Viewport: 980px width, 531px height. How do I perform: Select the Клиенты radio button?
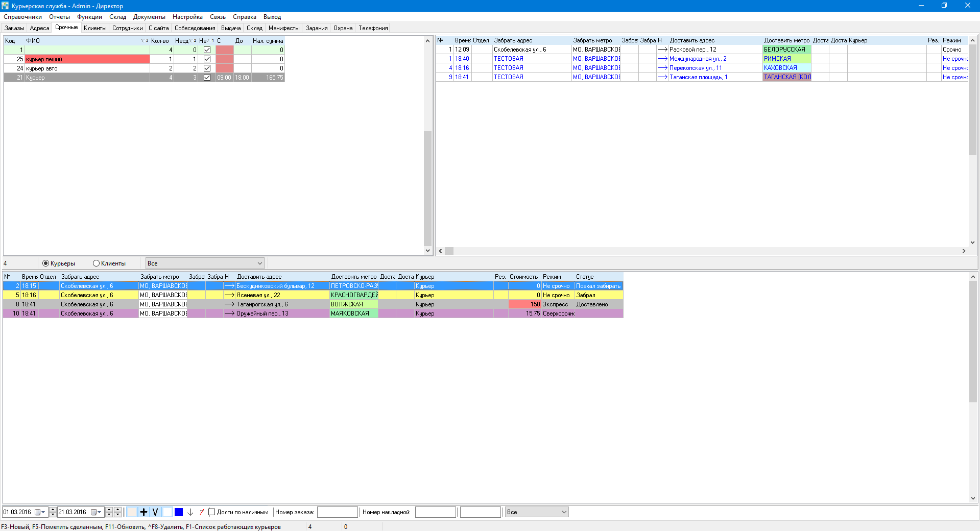point(96,263)
